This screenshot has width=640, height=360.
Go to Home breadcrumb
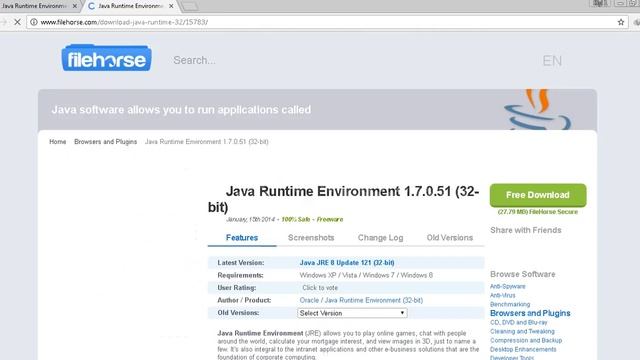coord(58,142)
